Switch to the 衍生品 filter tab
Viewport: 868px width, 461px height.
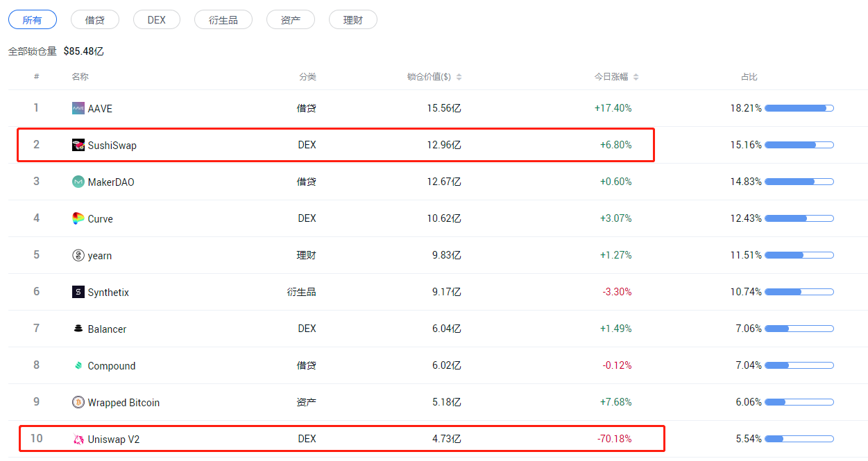click(223, 19)
